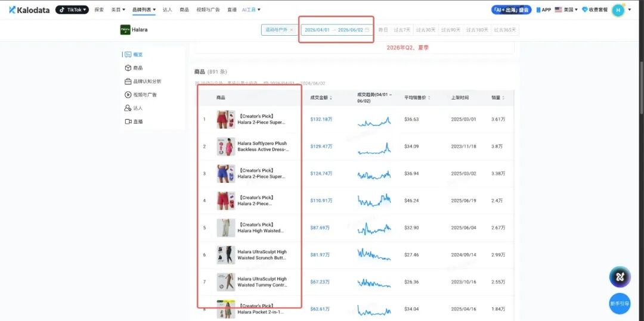Click product thumbnail in row 4
644x321 pixels.
[x=226, y=201]
